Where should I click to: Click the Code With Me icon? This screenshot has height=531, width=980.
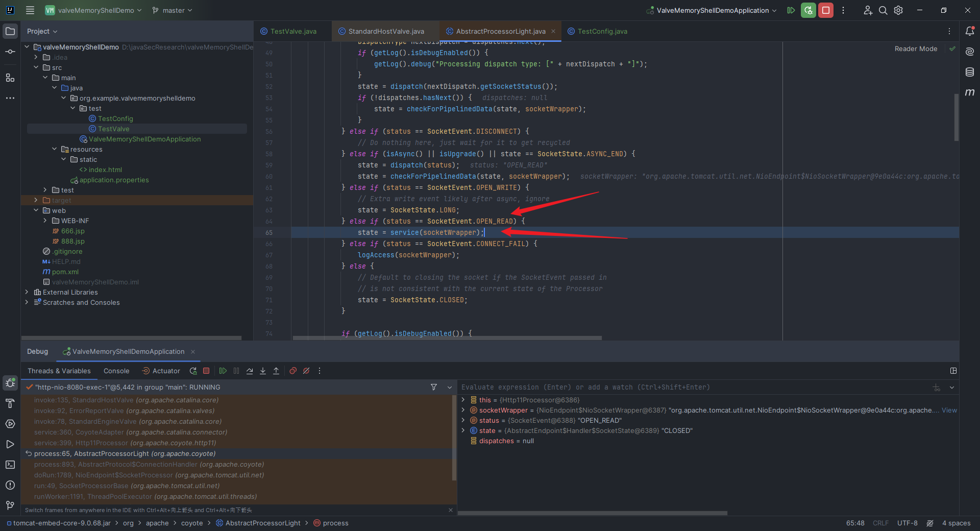pyautogui.click(x=868, y=10)
